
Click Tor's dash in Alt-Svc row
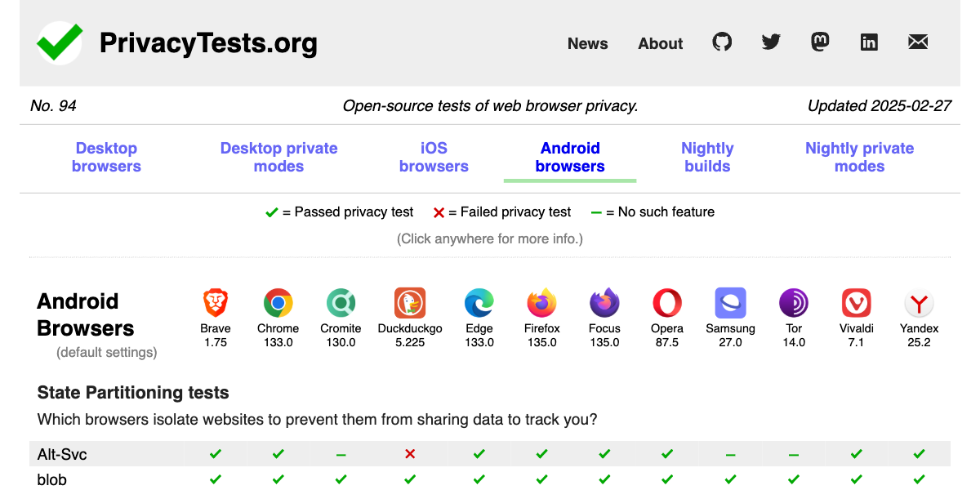pyautogui.click(x=794, y=454)
